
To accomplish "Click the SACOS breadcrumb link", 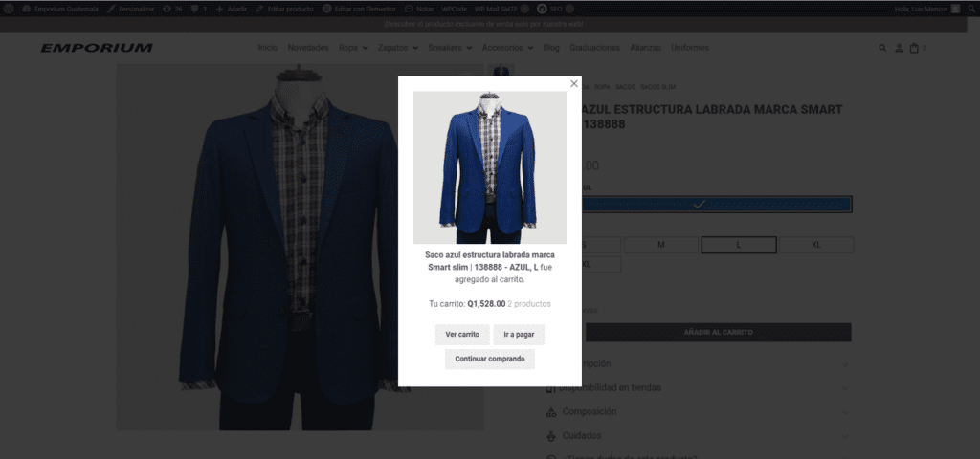I will (625, 87).
